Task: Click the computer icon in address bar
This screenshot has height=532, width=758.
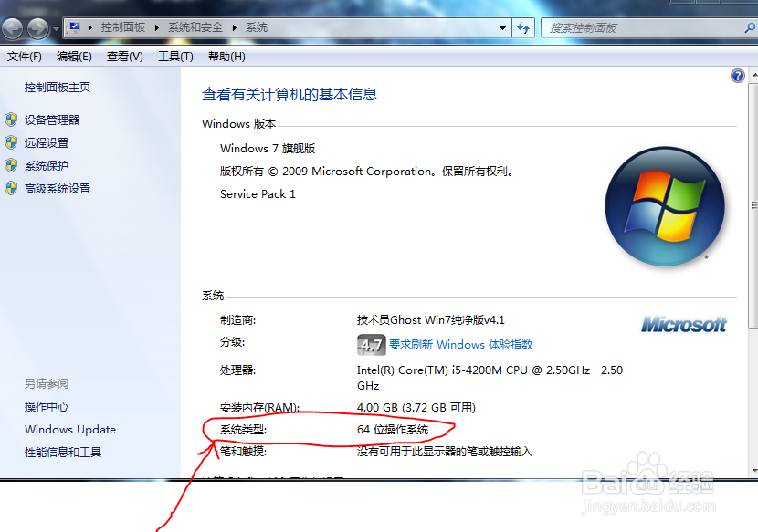Action: [74, 27]
